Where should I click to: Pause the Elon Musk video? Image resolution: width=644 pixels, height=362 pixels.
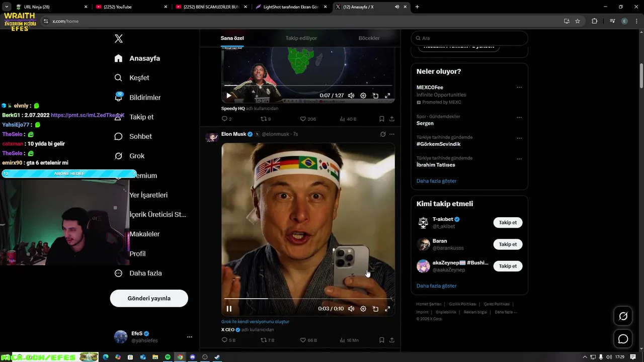229,309
